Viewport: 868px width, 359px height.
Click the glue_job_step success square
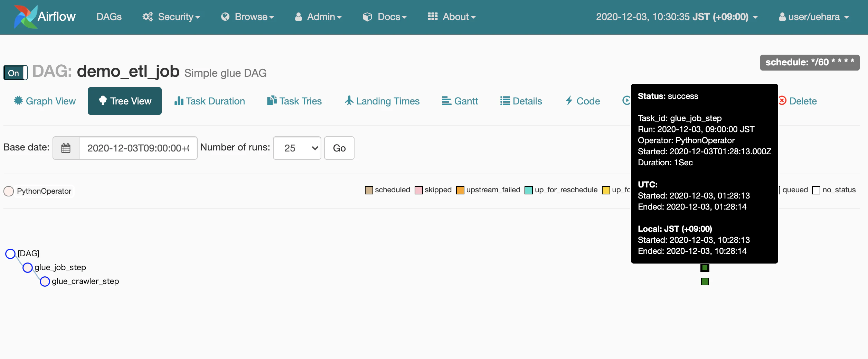click(x=705, y=268)
